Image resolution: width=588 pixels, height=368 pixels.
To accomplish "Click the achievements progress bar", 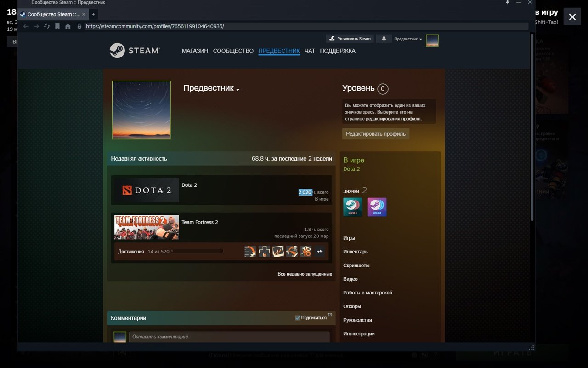I will [x=197, y=251].
